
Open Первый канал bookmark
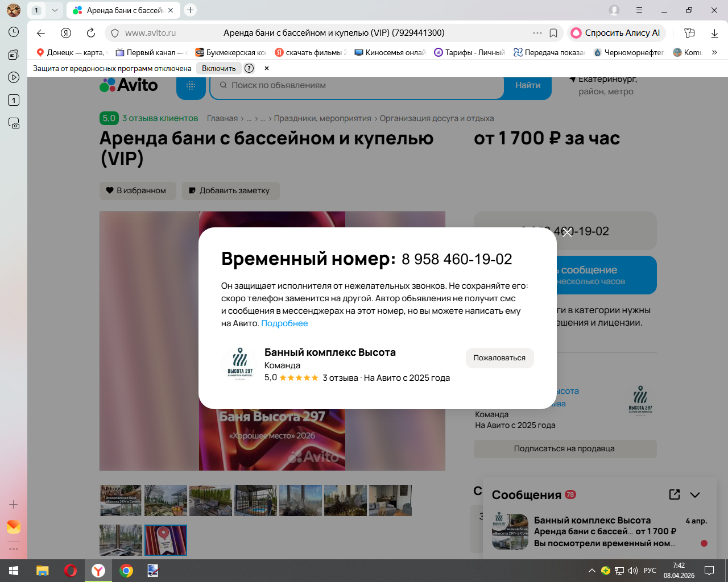151,52
